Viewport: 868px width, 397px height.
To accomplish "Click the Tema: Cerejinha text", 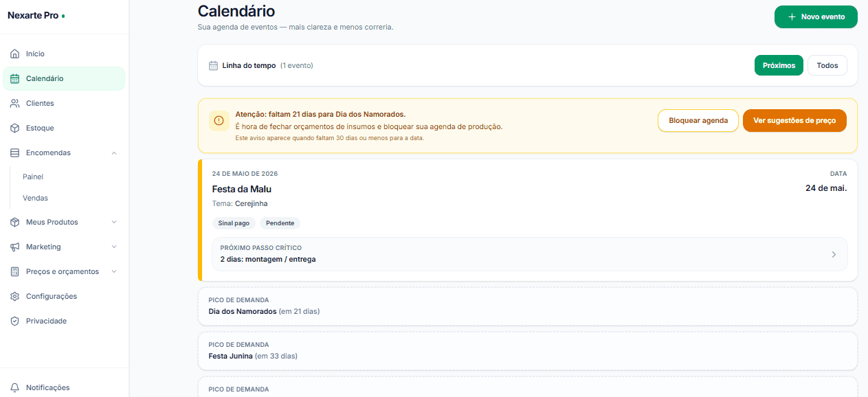I will click(240, 204).
